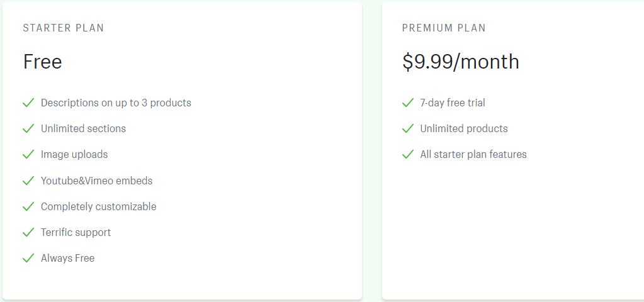
Task: Click the STARTER PLAN heading
Action: pos(64,28)
